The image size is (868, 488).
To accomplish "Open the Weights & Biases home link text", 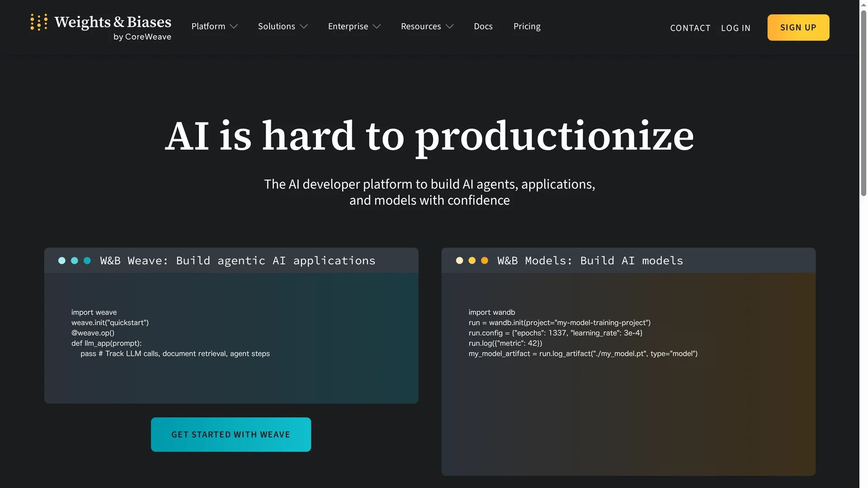I will (113, 22).
